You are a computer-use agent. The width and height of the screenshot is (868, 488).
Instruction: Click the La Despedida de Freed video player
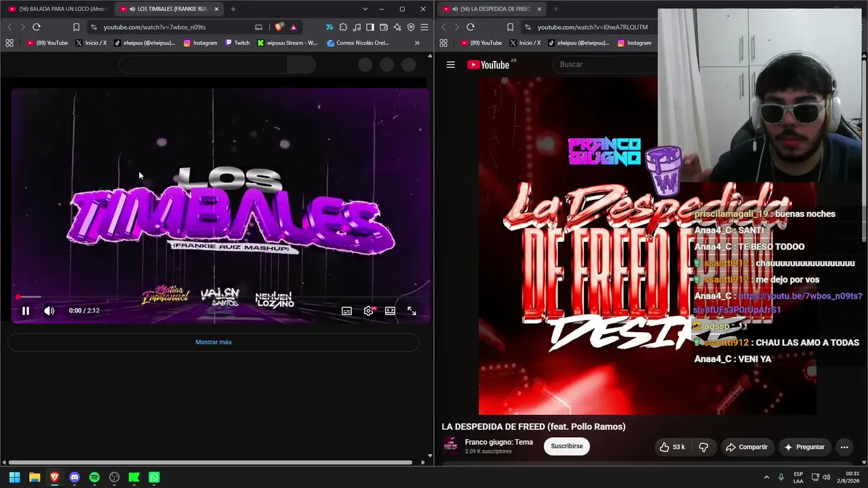point(648,246)
